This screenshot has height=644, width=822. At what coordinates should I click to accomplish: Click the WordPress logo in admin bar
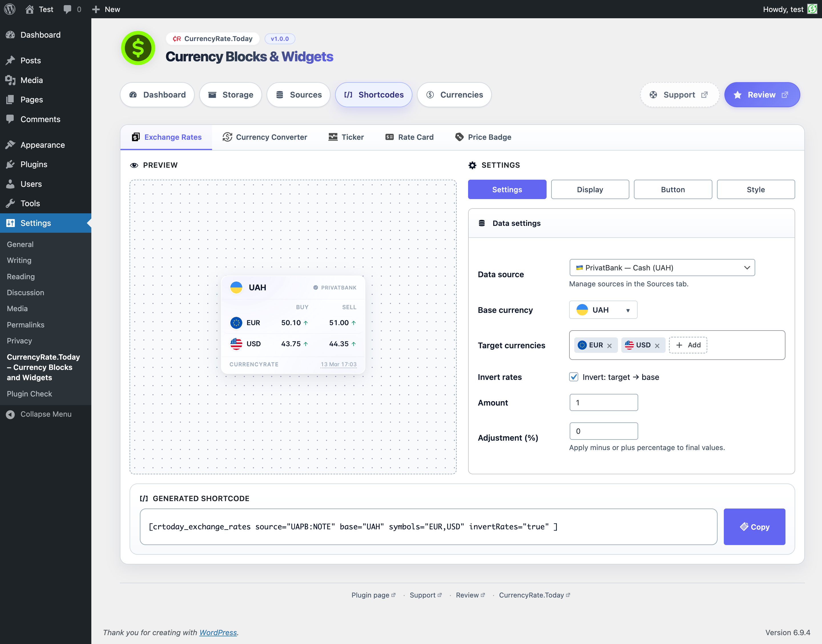tap(10, 9)
